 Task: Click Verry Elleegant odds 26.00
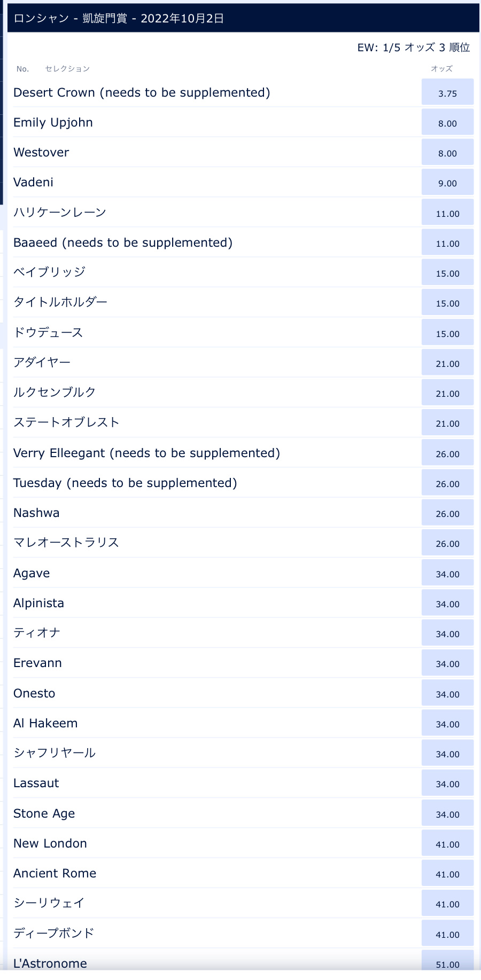(447, 452)
